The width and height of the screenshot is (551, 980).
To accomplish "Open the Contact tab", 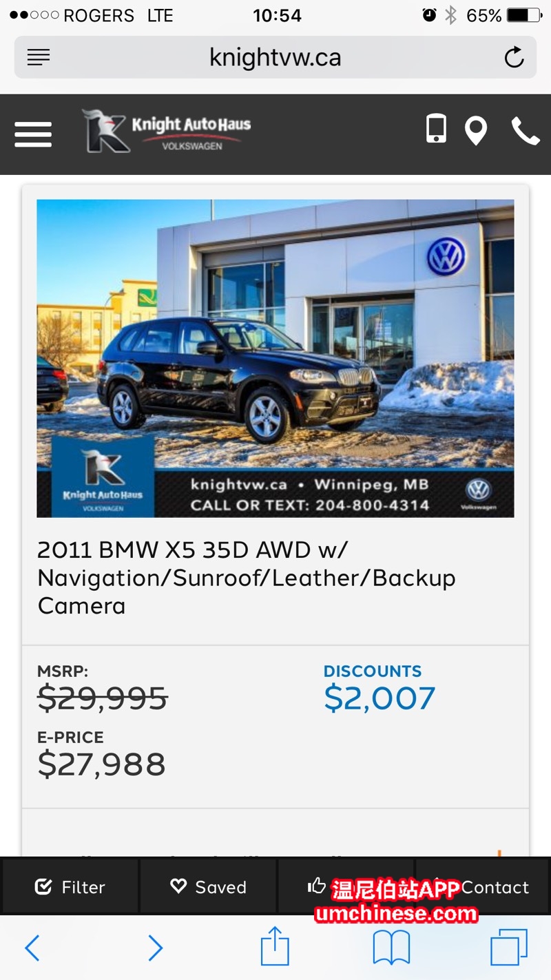I will point(482,886).
